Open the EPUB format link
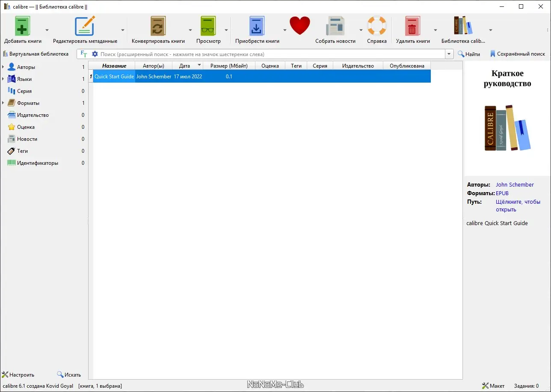551x392 pixels. (x=502, y=193)
